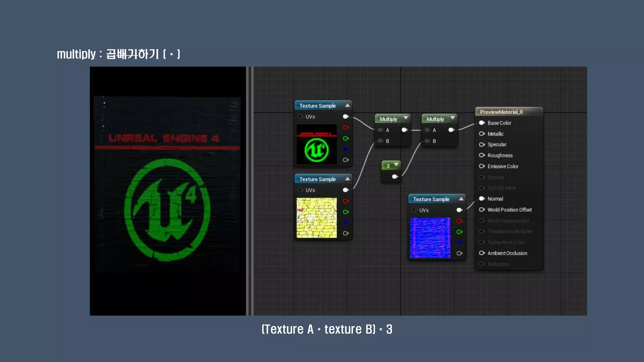The height and width of the screenshot is (362, 644).
Task: Click the disabled Opacity pin
Action: click(x=482, y=177)
